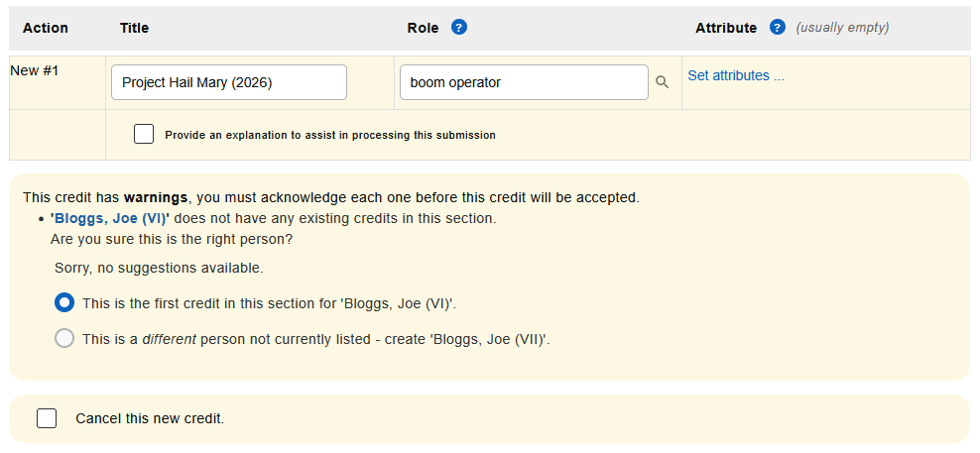This screenshot has height=453, width=980.
Task: Click the 'New #1' action cell
Action: coord(34,70)
